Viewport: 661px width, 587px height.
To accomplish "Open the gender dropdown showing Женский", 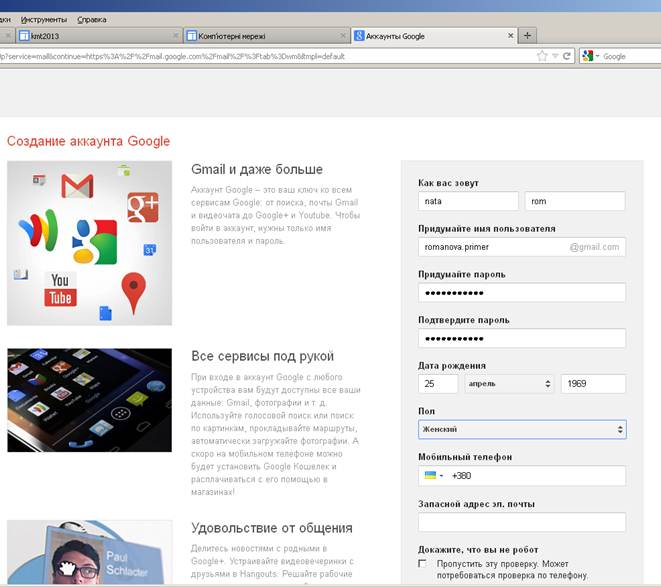I will (522, 429).
